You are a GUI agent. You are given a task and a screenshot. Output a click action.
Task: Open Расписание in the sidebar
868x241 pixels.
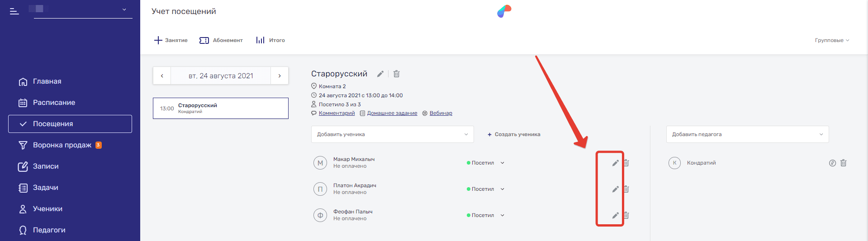coord(54,103)
